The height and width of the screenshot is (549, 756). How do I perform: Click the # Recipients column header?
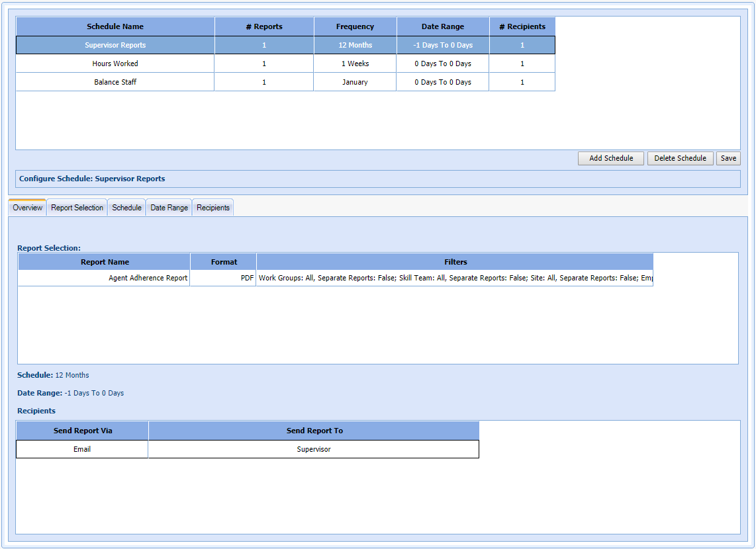point(522,26)
